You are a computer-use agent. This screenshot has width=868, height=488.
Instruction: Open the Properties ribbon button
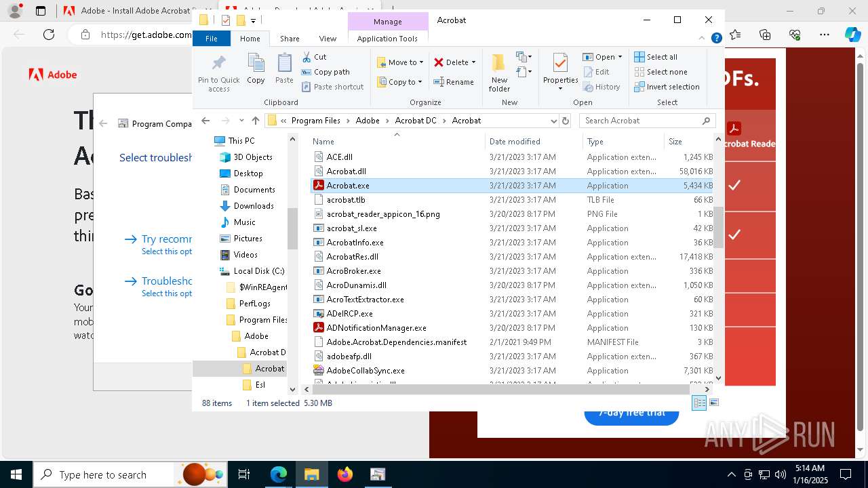560,73
